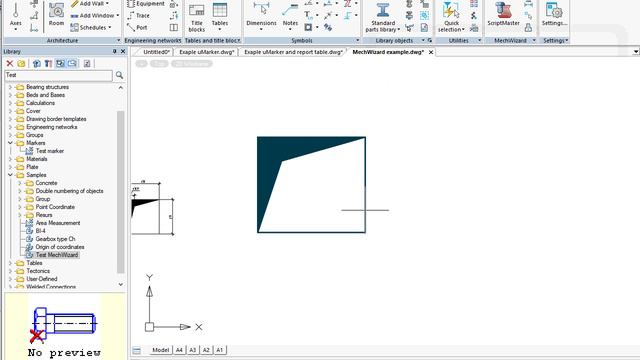The width and height of the screenshot is (640, 360).
Task: Collapse the Markers folder
Action: coord(10,143)
